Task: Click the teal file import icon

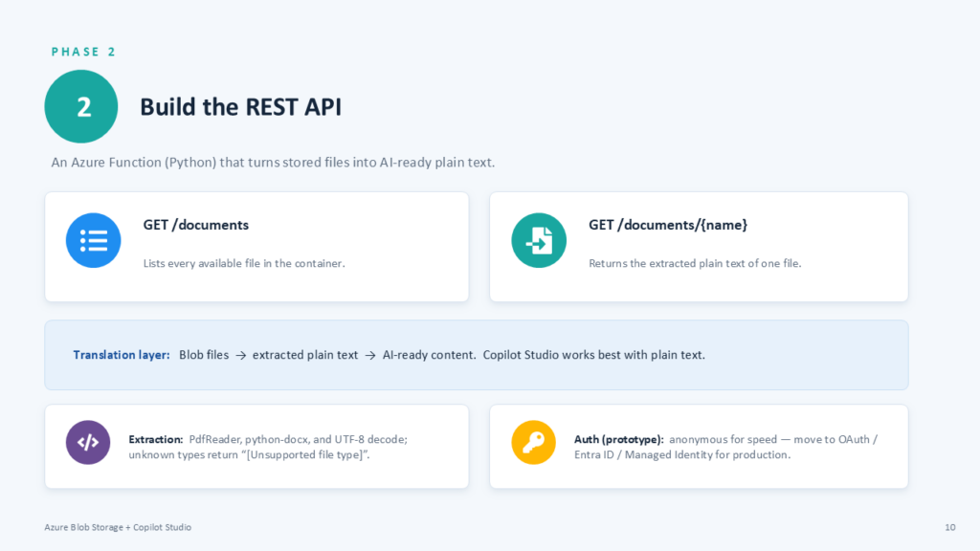Action: click(x=539, y=240)
